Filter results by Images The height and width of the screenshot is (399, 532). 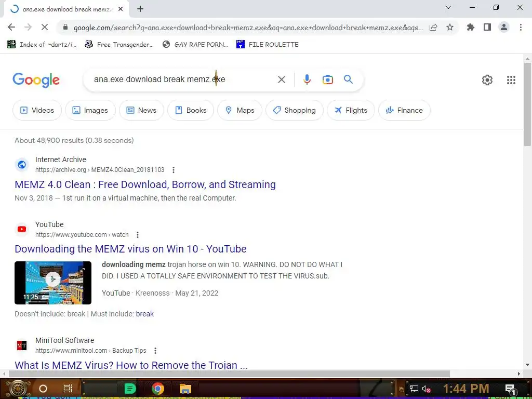tap(90, 110)
